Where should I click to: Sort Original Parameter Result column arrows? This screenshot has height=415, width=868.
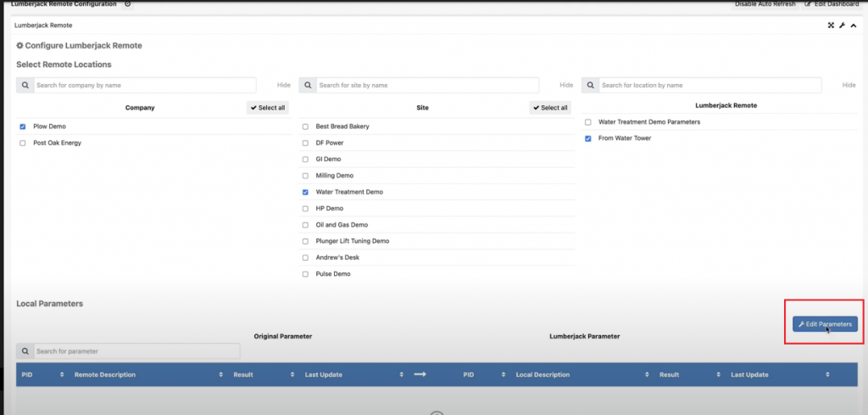click(292, 374)
